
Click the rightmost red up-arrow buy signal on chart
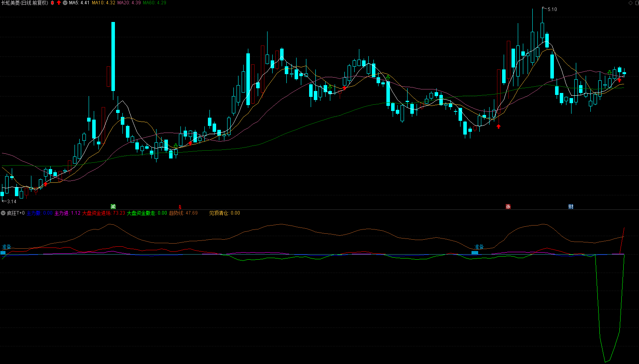619,80
